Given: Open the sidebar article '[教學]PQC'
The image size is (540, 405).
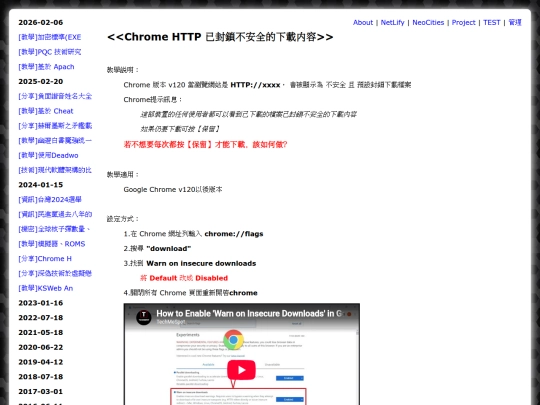Looking at the screenshot, I should point(50,52).
